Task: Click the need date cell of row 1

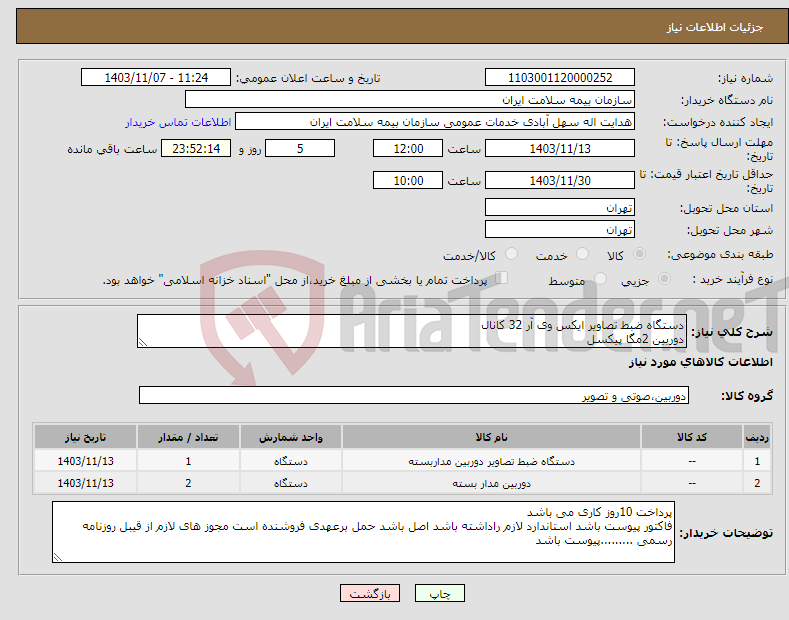Action: click(86, 461)
